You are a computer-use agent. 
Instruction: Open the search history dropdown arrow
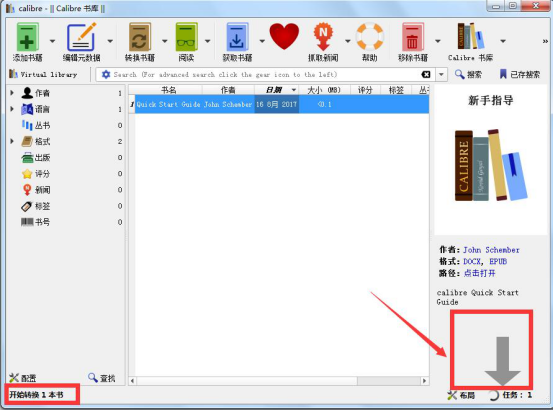point(441,75)
